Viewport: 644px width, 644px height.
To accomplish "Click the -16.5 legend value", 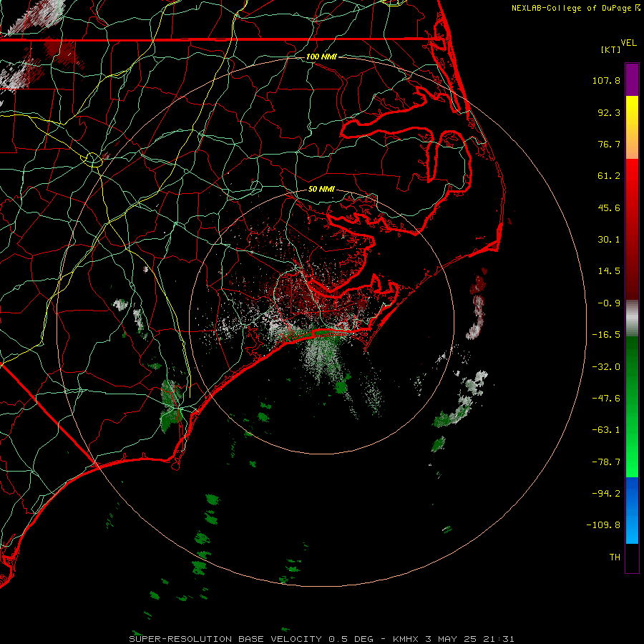I will tap(606, 335).
